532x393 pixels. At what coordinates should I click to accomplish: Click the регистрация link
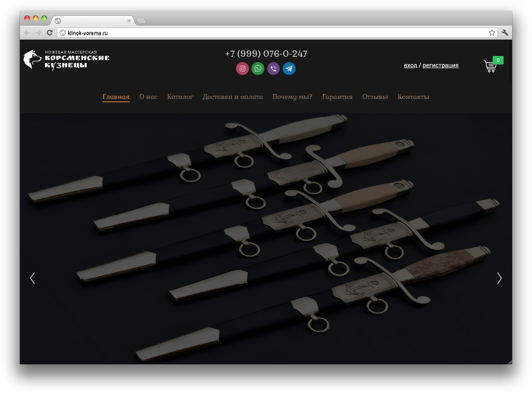[440, 65]
